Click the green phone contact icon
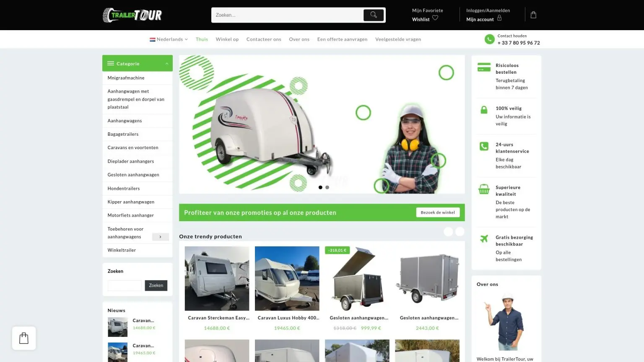Screen dimensions: 644x362 (489, 39)
